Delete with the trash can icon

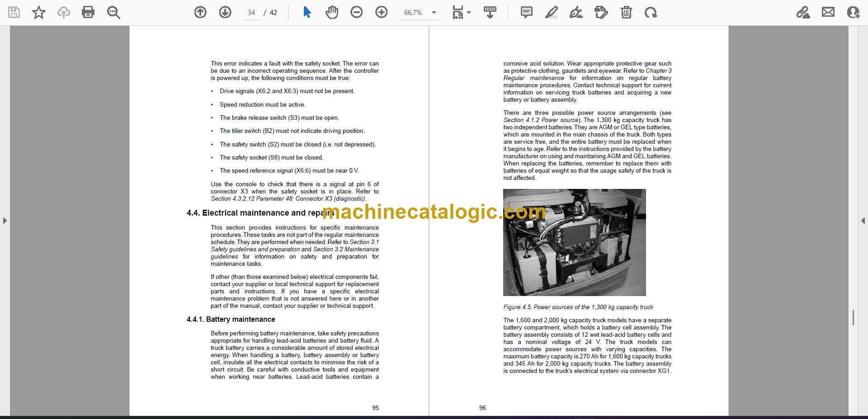626,12
